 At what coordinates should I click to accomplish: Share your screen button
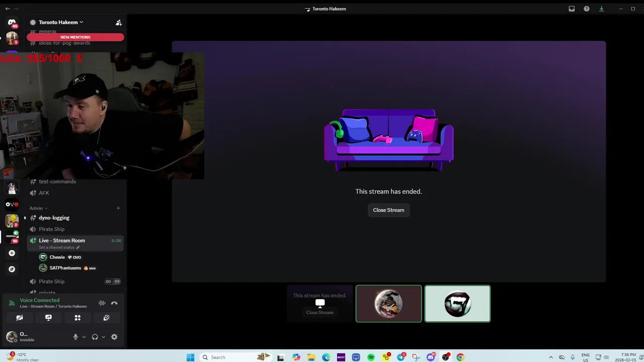pyautogui.click(x=48, y=318)
